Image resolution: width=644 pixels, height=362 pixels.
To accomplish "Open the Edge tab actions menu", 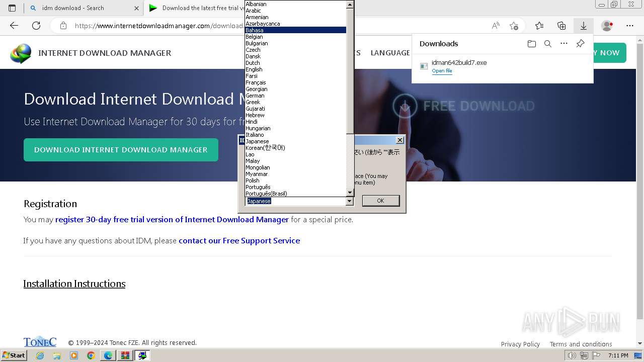I will pos(12,8).
